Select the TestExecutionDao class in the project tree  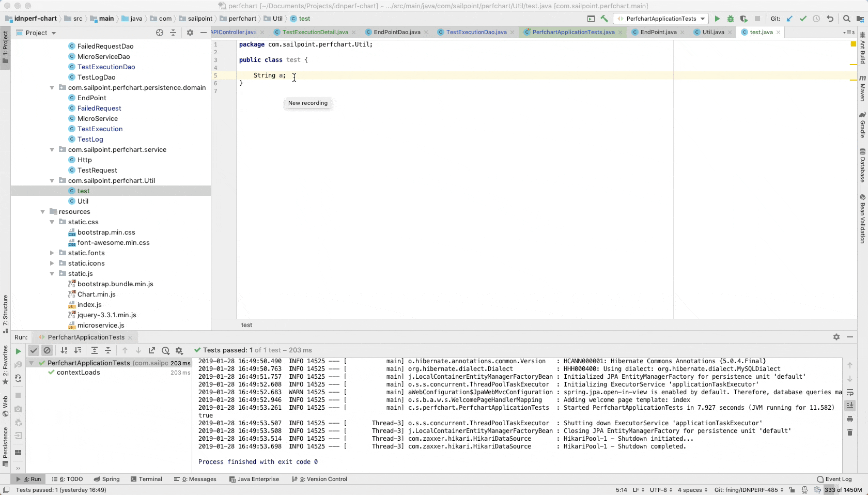click(x=106, y=67)
